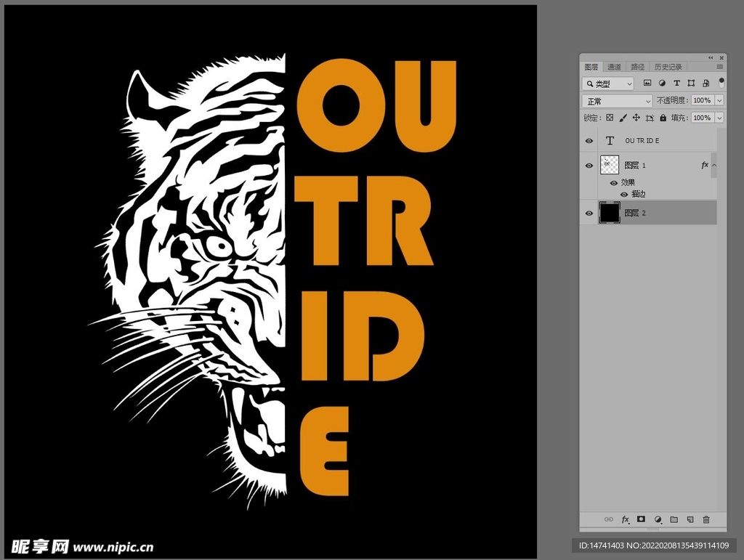Click the 填充 fill value field
This screenshot has height=560, width=744.
click(x=702, y=118)
